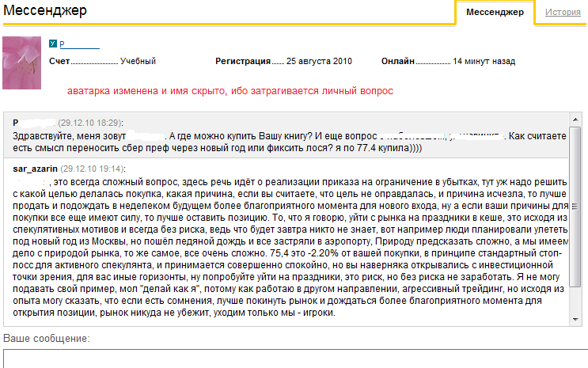Image resolution: width=588 pixels, height=368 pixels.
Task: Click the Ваше сообщение label
Action: coord(47,339)
